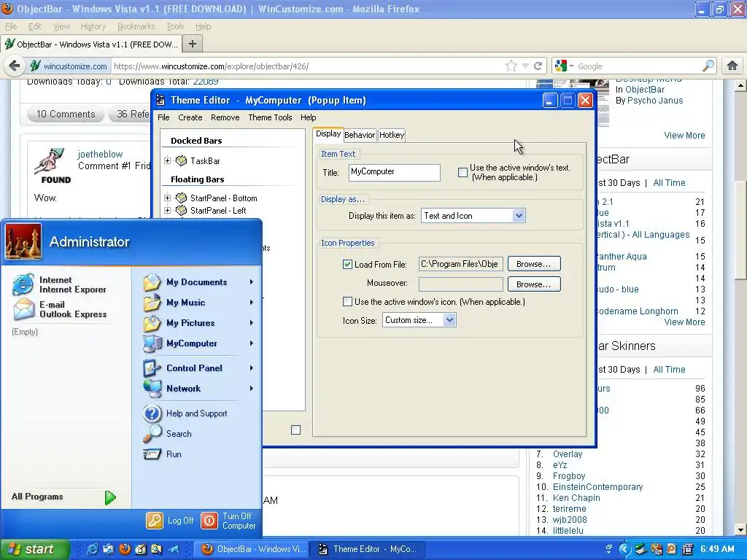Select the Display tab
Screen dimensions: 747x560
click(328, 134)
